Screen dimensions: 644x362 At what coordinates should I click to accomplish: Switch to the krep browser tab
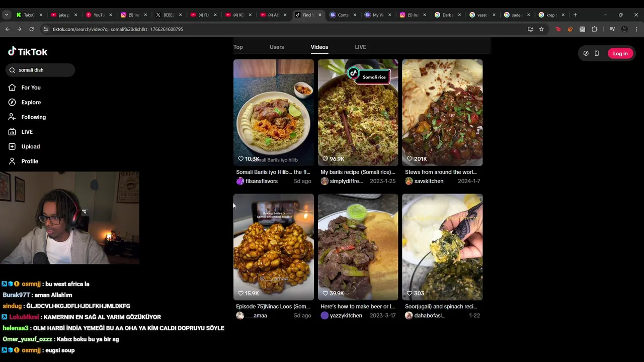tap(551, 15)
